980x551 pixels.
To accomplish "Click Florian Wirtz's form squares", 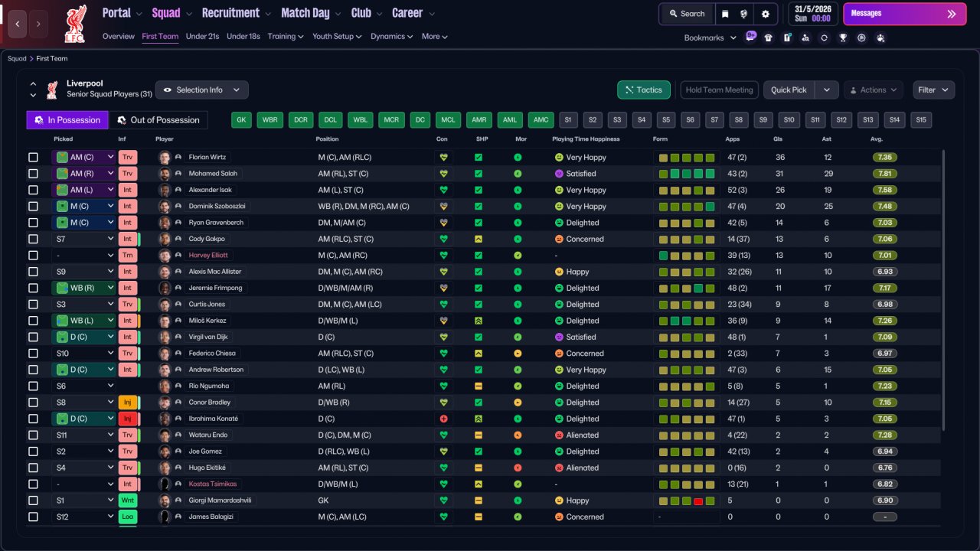I will (687, 157).
